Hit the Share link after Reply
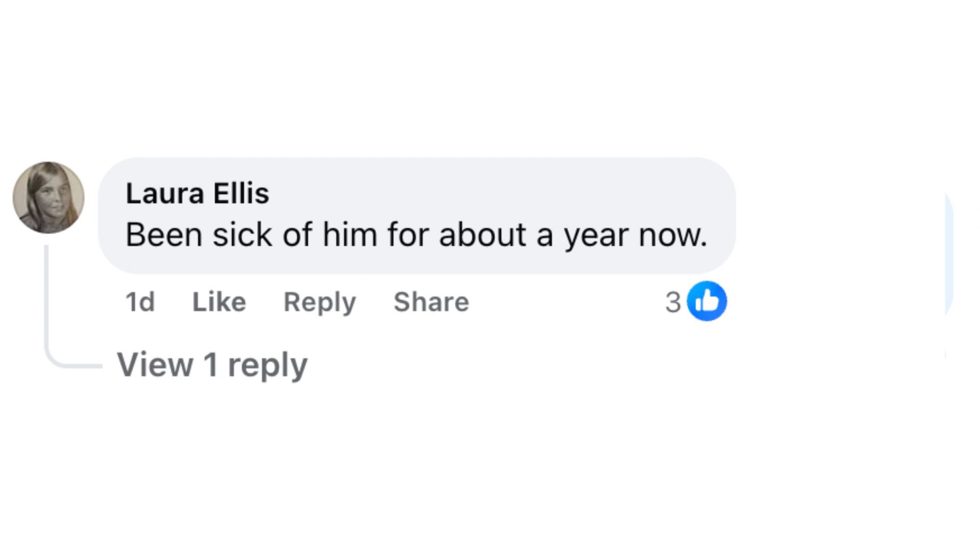 pos(431,302)
